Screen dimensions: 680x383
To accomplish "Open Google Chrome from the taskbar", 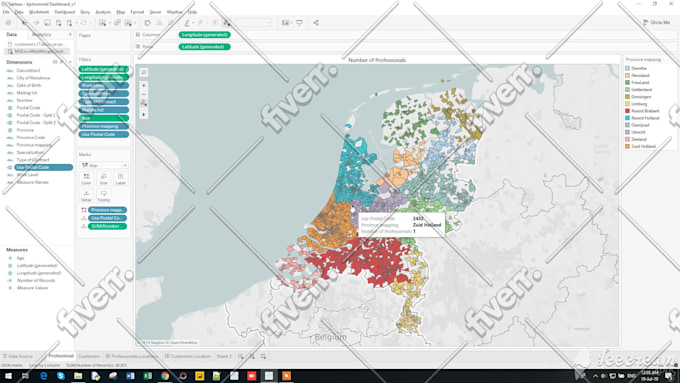I will click(165, 376).
